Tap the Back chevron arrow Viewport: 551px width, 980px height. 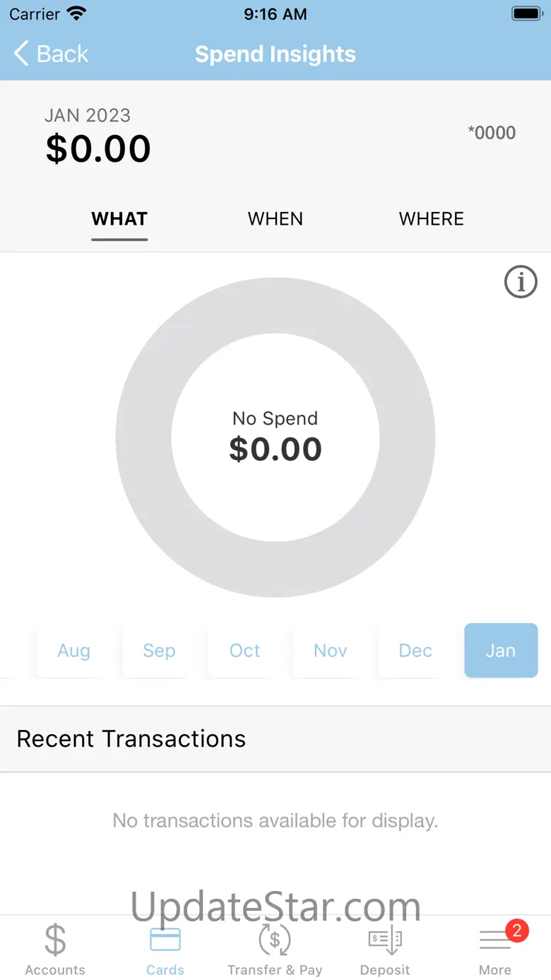[x=22, y=54]
